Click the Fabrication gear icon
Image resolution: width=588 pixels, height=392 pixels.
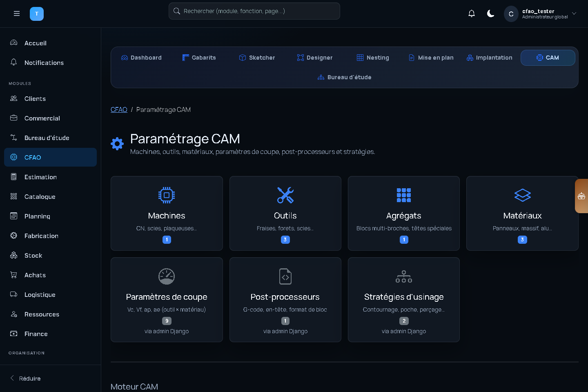(13, 236)
